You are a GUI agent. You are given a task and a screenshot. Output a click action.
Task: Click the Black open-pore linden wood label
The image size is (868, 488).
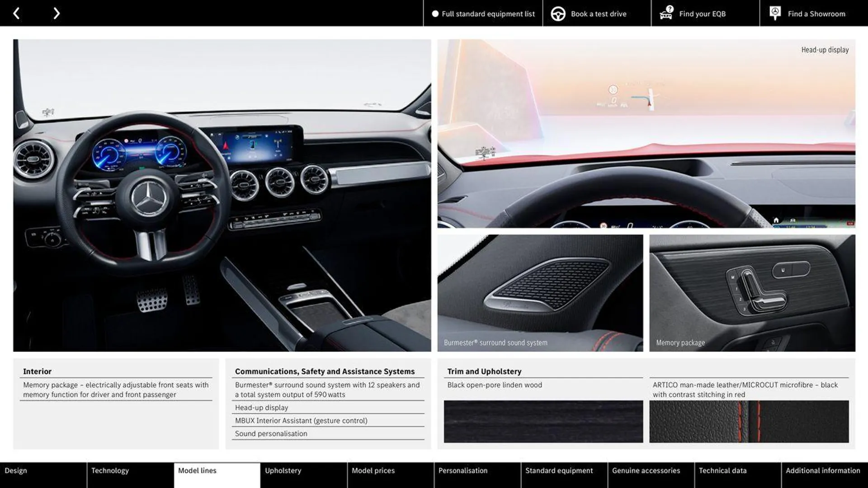tap(495, 385)
